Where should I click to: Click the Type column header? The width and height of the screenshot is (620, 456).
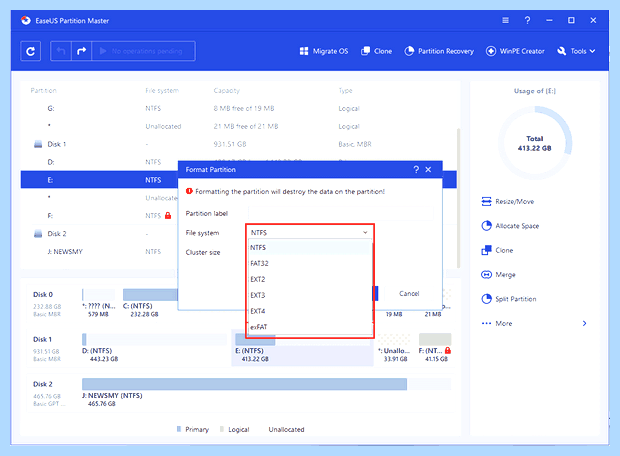point(345,91)
